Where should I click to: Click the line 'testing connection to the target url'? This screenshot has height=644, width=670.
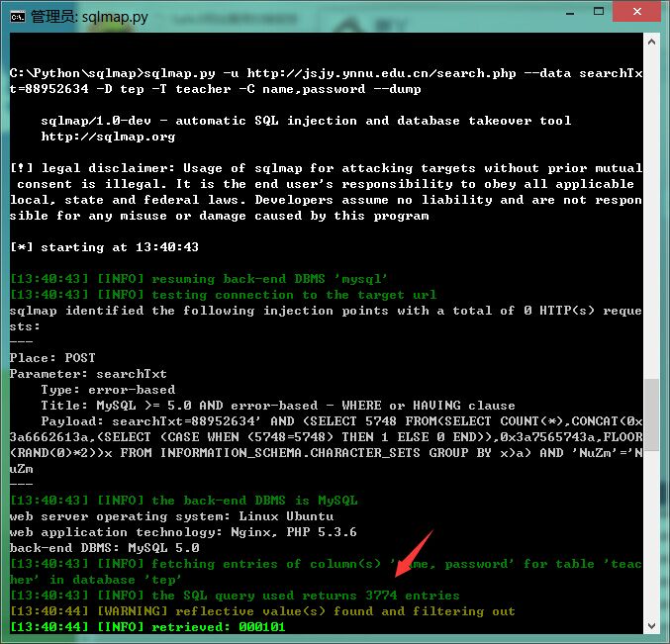click(223, 295)
